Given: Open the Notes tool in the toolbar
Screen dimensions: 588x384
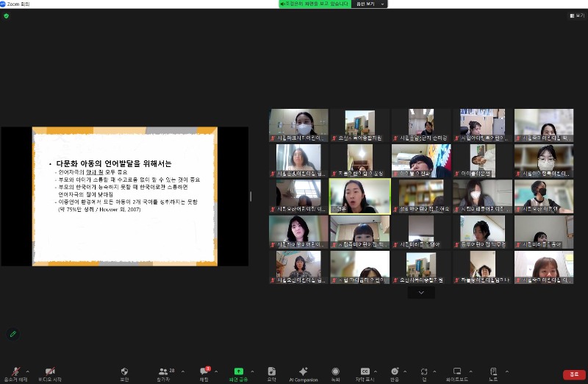Looking at the screenshot, I should pyautogui.click(x=493, y=372).
